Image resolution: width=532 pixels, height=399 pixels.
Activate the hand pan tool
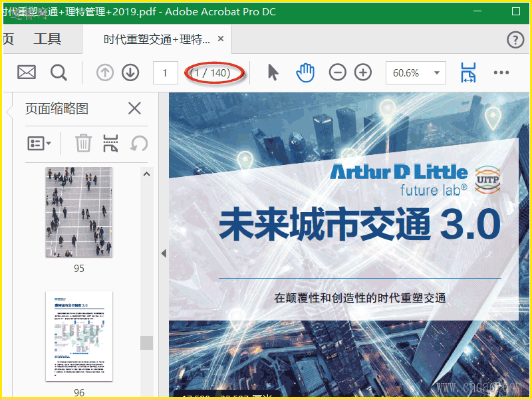coord(305,72)
